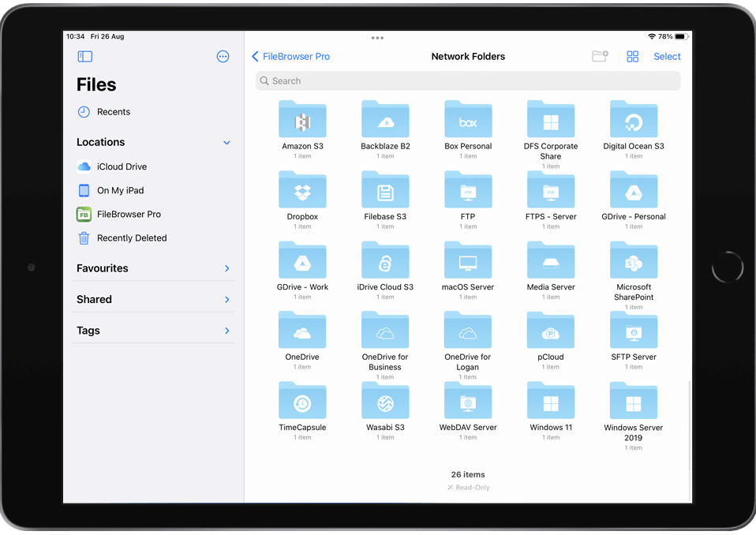Open the Digital Ocean S3 folder
Viewport: 756px width, 535px height.
click(x=634, y=119)
